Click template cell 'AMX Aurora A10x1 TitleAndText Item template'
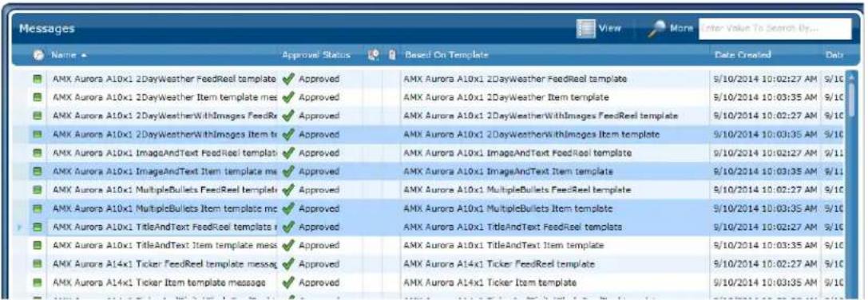Image resolution: width=868 pixels, height=300 pixels. 504,245
